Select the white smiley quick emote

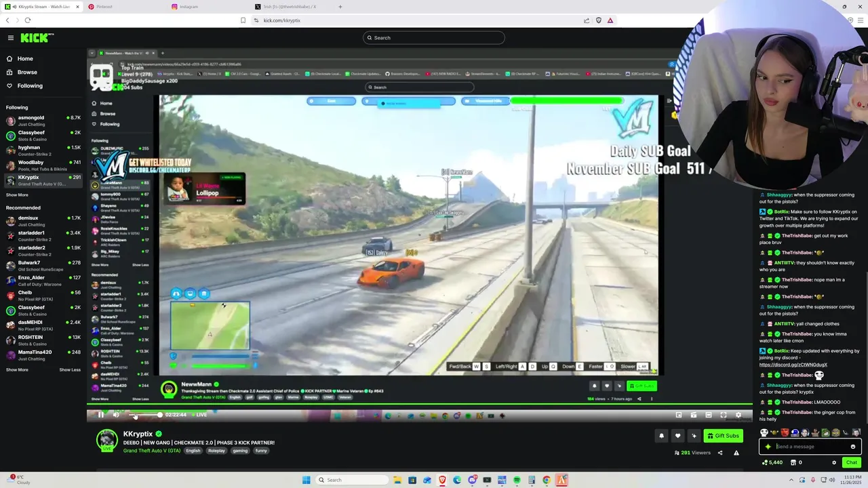764,432
